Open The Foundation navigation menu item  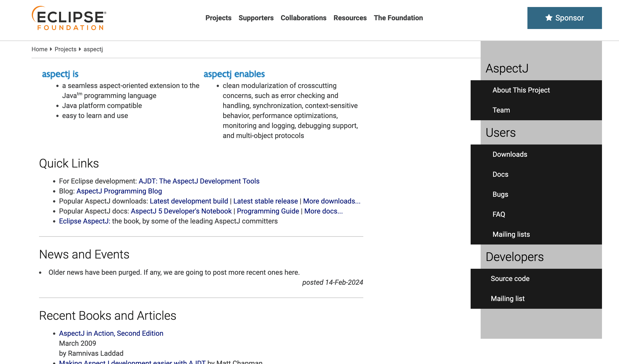tap(398, 18)
